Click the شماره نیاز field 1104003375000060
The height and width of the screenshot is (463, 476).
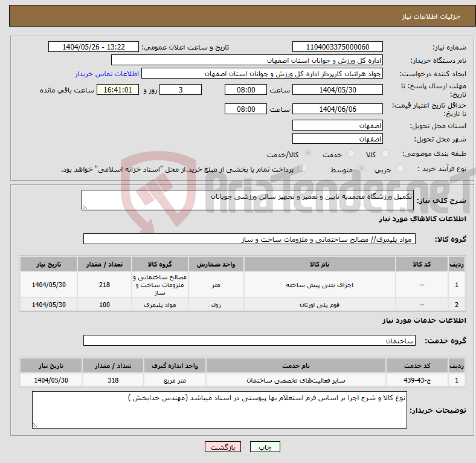tap(337, 47)
